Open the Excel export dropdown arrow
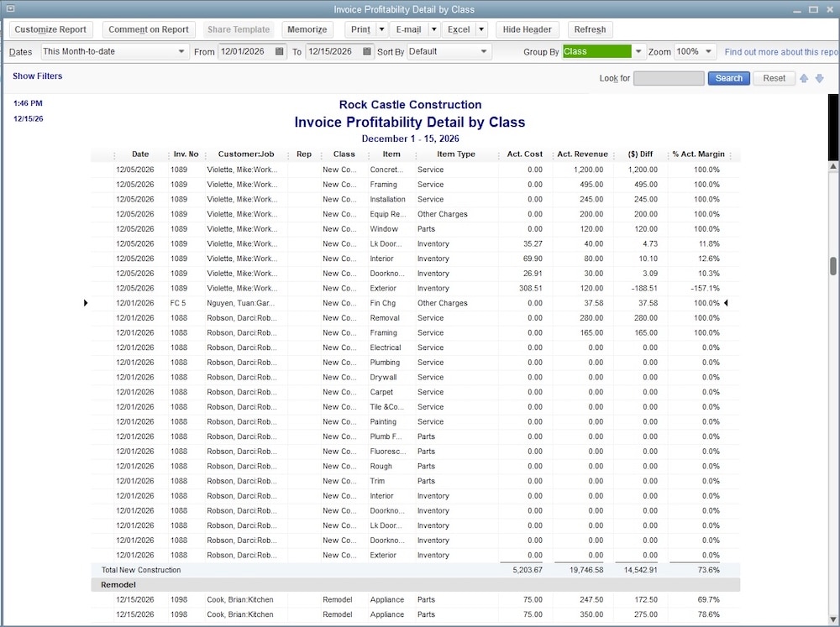Viewport: 840px width, 627px height. point(480,29)
